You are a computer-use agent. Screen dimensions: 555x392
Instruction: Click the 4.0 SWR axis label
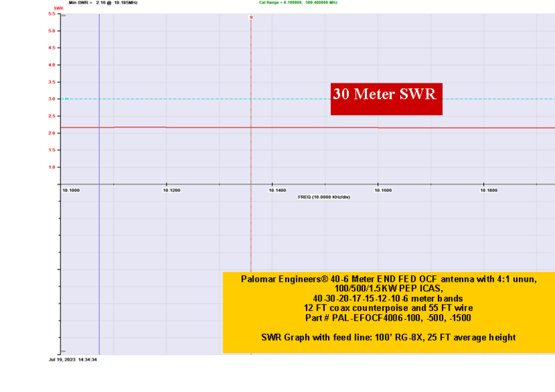tap(51, 65)
